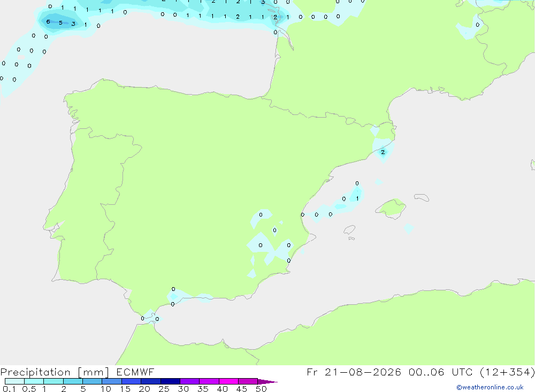Open the weatheronline.co.uk copyright link
The width and height of the screenshot is (535, 392).
click(490, 387)
